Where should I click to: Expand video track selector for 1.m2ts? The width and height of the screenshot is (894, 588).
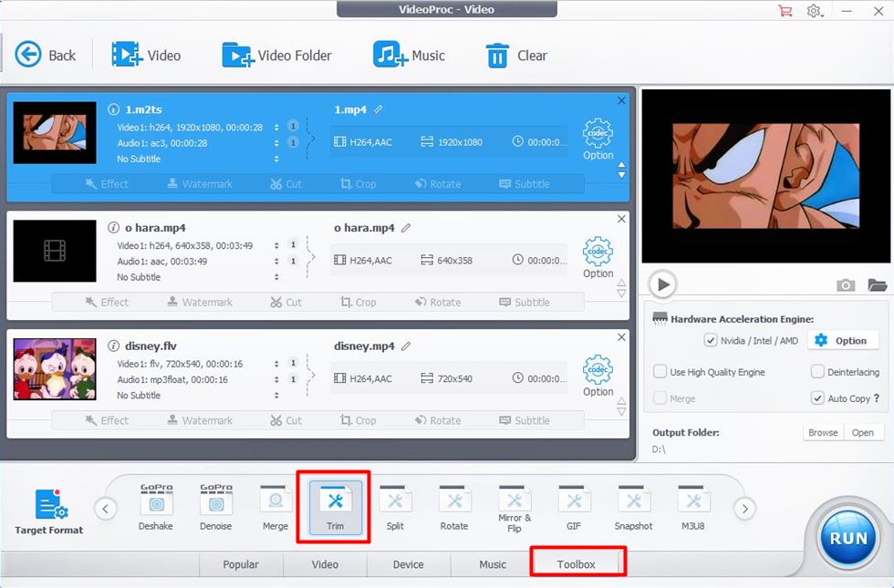pyautogui.click(x=275, y=127)
